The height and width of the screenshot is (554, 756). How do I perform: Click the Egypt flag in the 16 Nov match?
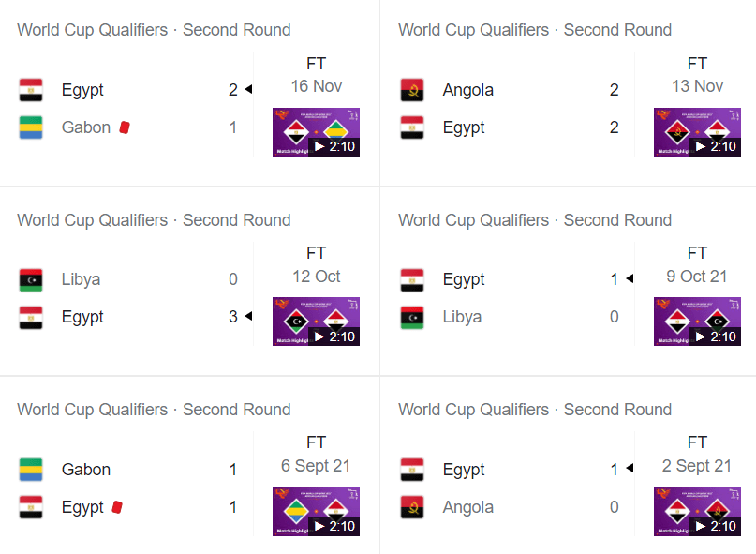[31, 90]
